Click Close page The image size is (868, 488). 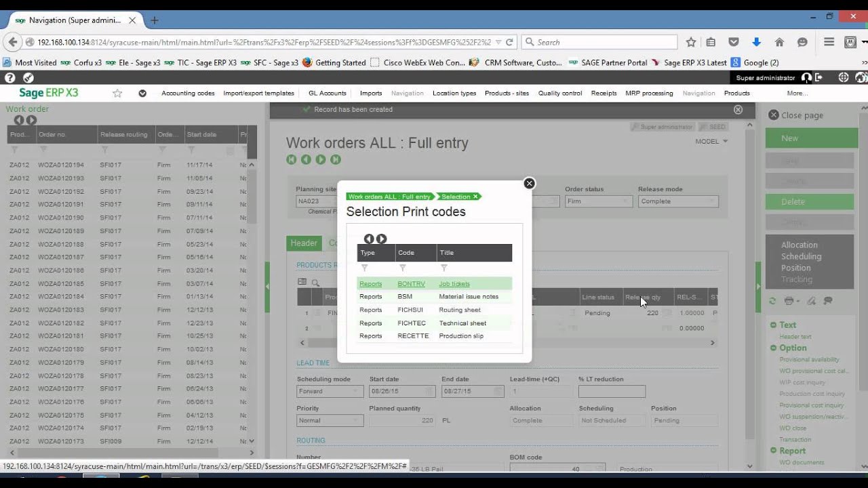tap(796, 115)
